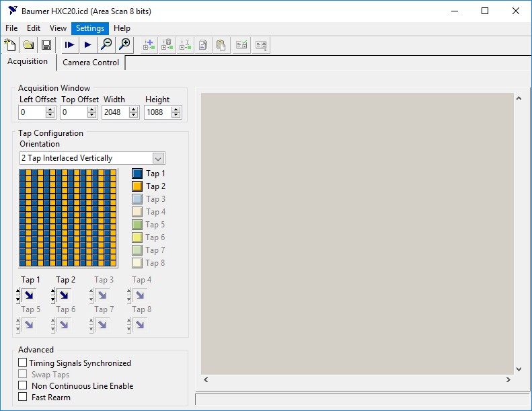
Task: Switch to the Acquisition tab
Action: coord(28,61)
